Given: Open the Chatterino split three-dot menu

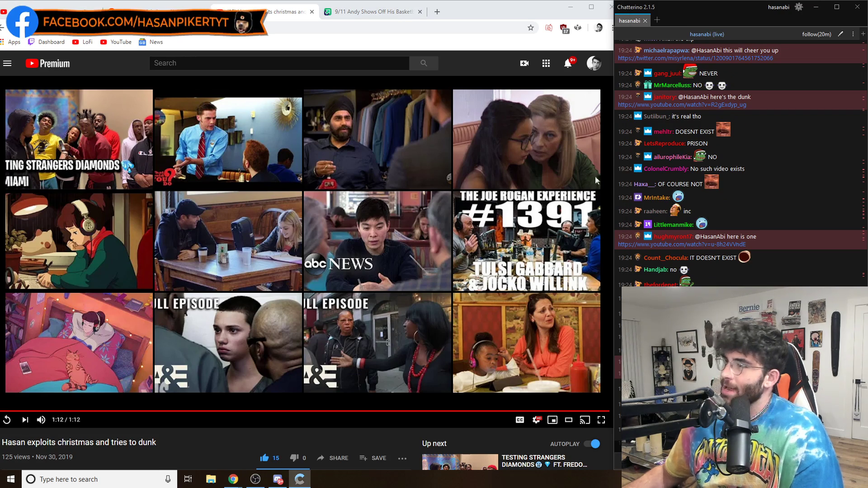Looking at the screenshot, I should click(853, 34).
